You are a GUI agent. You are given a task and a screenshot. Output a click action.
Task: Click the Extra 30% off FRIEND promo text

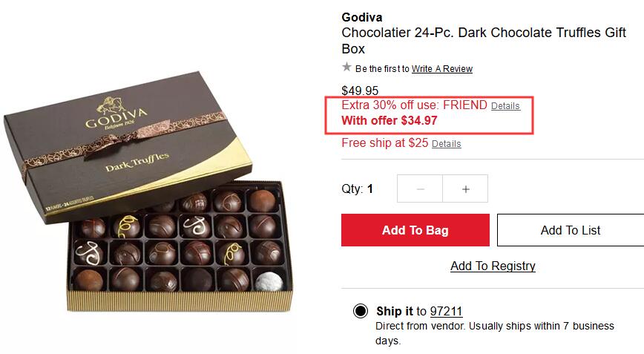point(414,105)
